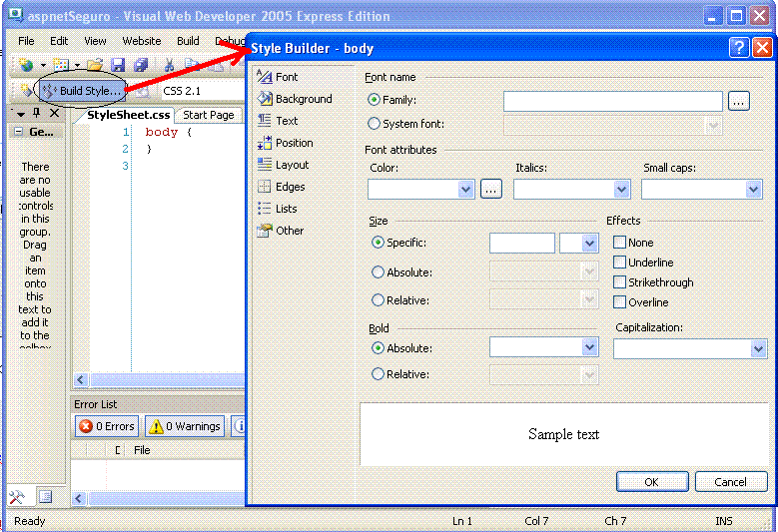The image size is (778, 532).
Task: Click in the font Family text field
Action: point(613,101)
